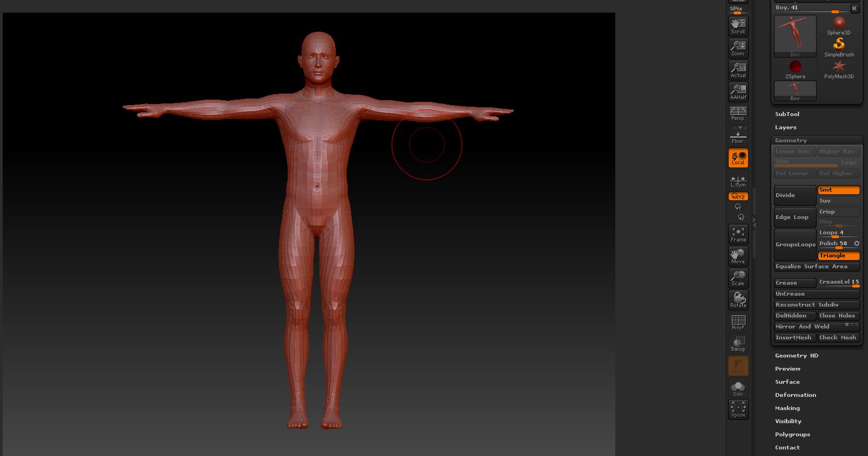Image resolution: width=868 pixels, height=456 pixels.
Task: Expand the Surface section
Action: click(787, 382)
